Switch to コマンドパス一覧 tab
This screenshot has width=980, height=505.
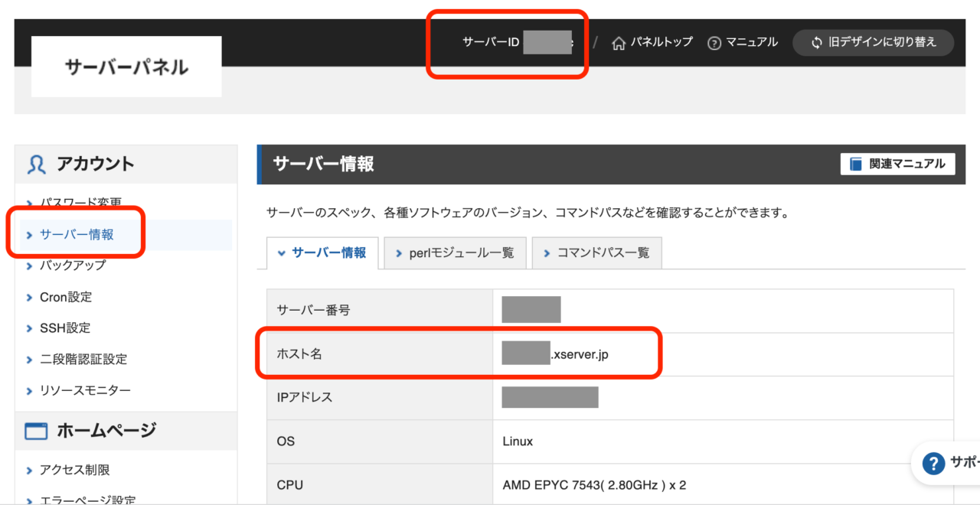(x=596, y=252)
